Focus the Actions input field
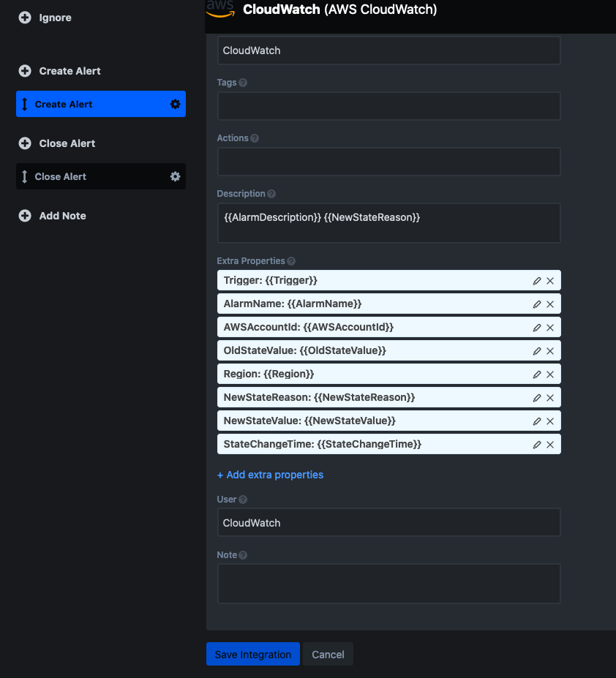The height and width of the screenshot is (678, 616). point(389,162)
